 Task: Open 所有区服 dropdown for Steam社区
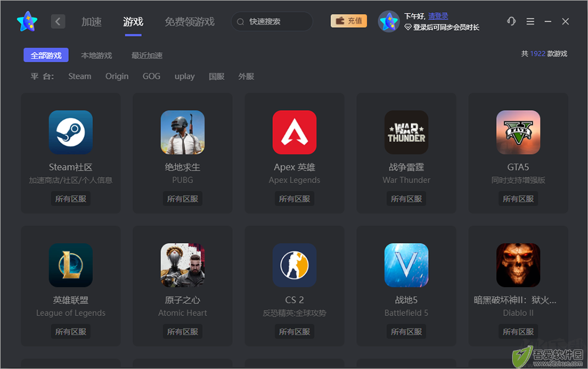click(71, 198)
